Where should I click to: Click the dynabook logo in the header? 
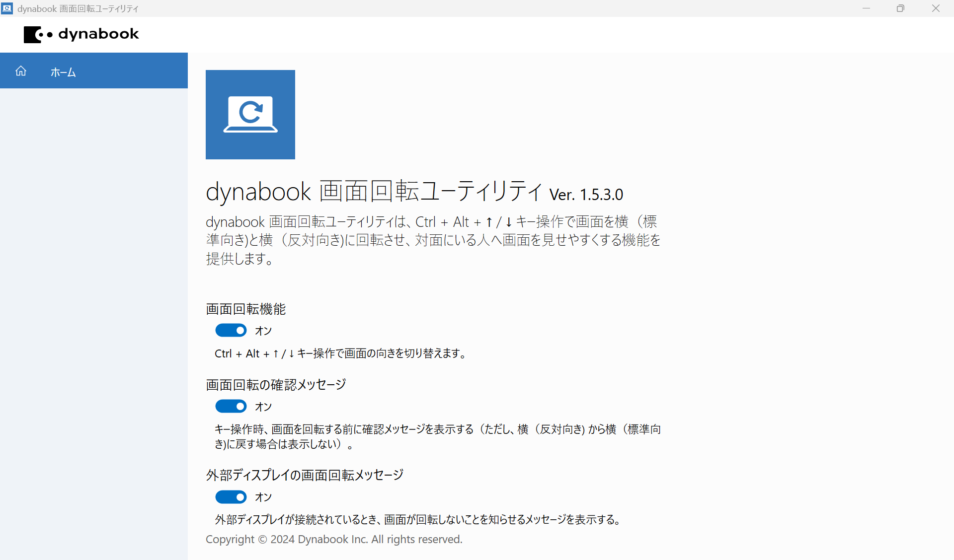pyautogui.click(x=81, y=34)
